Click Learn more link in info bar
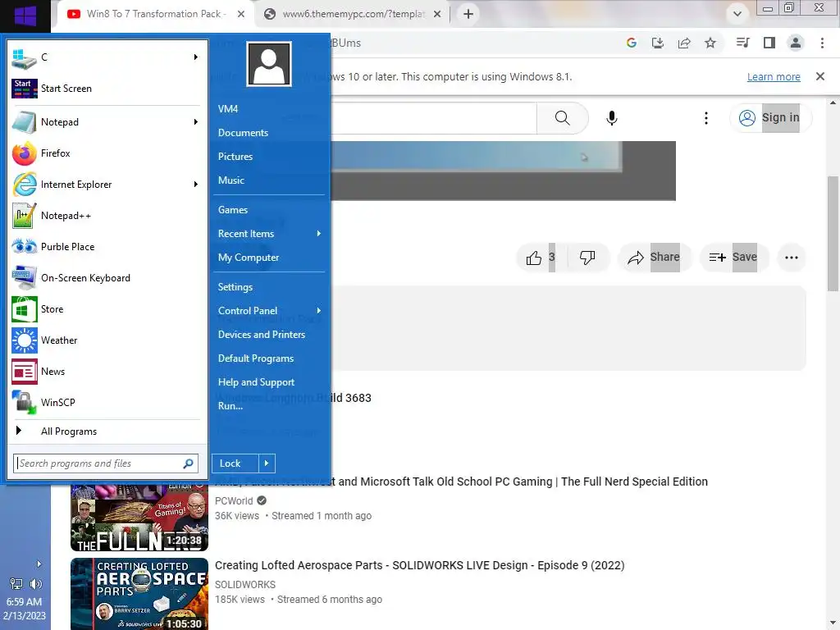The width and height of the screenshot is (840, 630). click(x=774, y=77)
